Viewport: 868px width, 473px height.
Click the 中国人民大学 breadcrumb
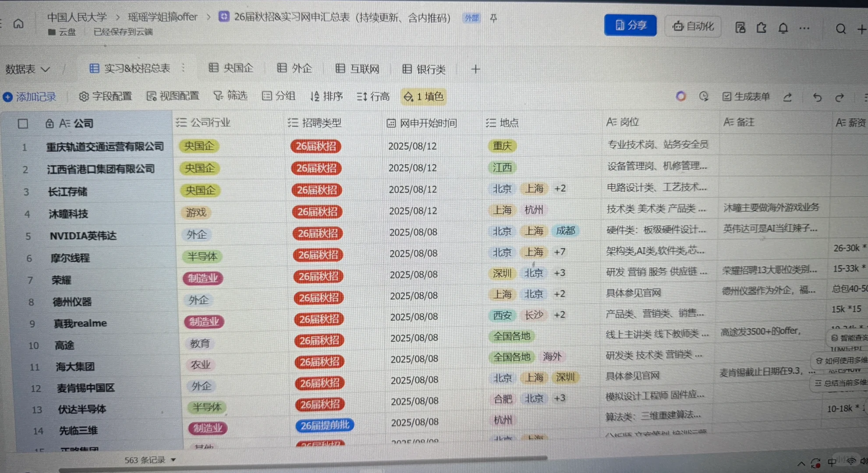coord(77,17)
